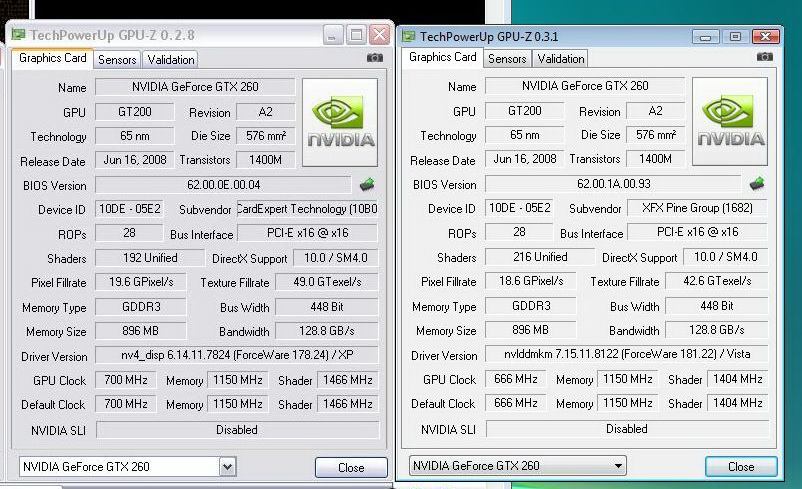Click BIOS save chip icon in GPU-Z 0.2.8
802x489 pixels.
click(367, 185)
